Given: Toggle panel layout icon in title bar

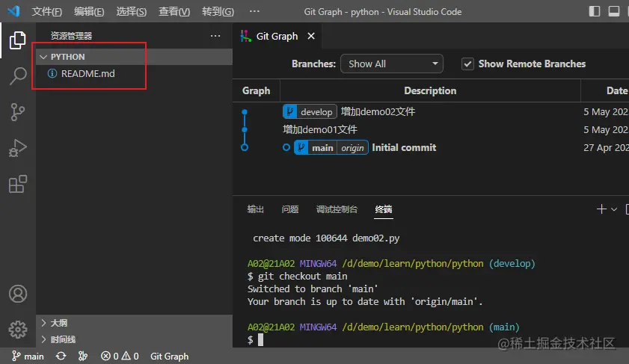Looking at the screenshot, I should 614,11.
